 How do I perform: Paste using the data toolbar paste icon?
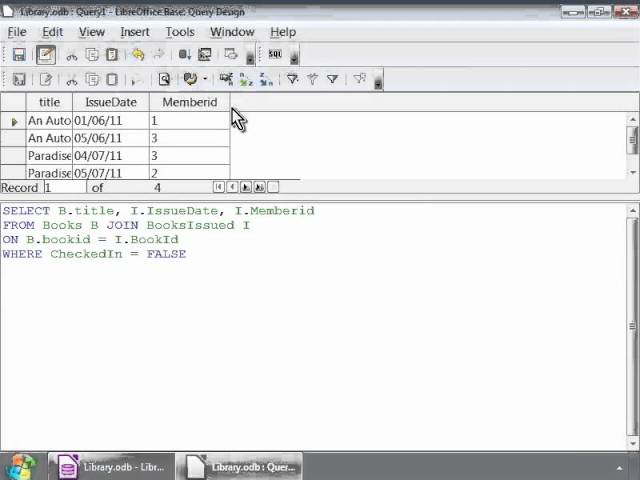coord(112,79)
